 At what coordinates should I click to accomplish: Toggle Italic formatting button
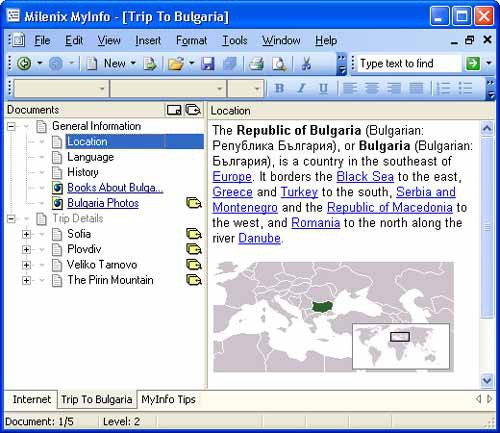[x=301, y=88]
